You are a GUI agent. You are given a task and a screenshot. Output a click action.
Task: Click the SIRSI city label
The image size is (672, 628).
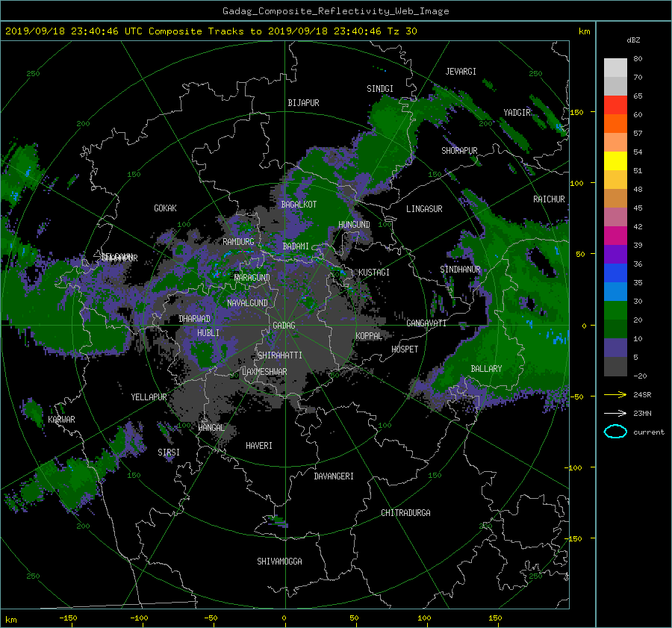pyautogui.click(x=169, y=453)
